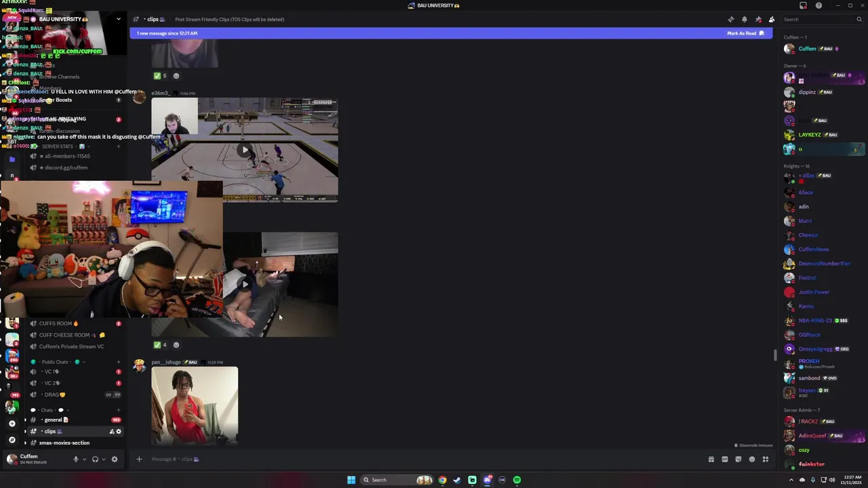Open CuffemNews in member list
The height and width of the screenshot is (488, 868).
point(823,249)
